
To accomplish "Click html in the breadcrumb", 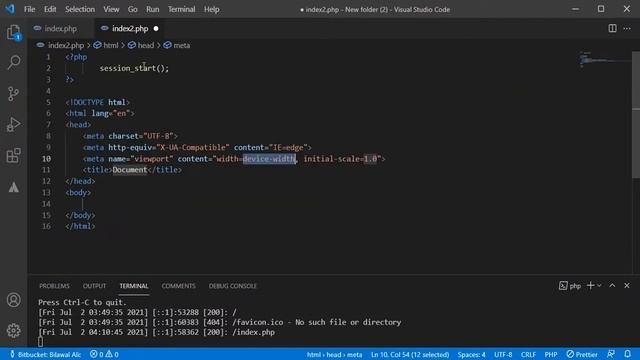I will pos(111,45).
